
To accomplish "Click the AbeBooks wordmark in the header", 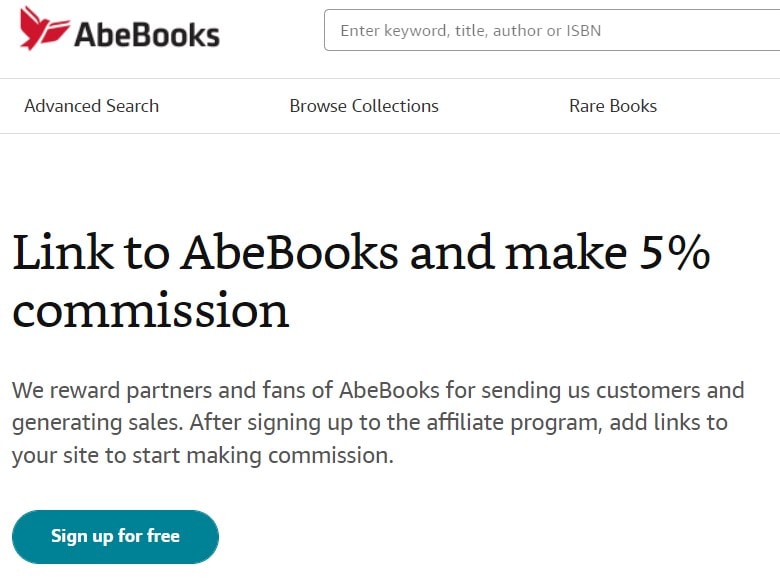I will click(146, 33).
